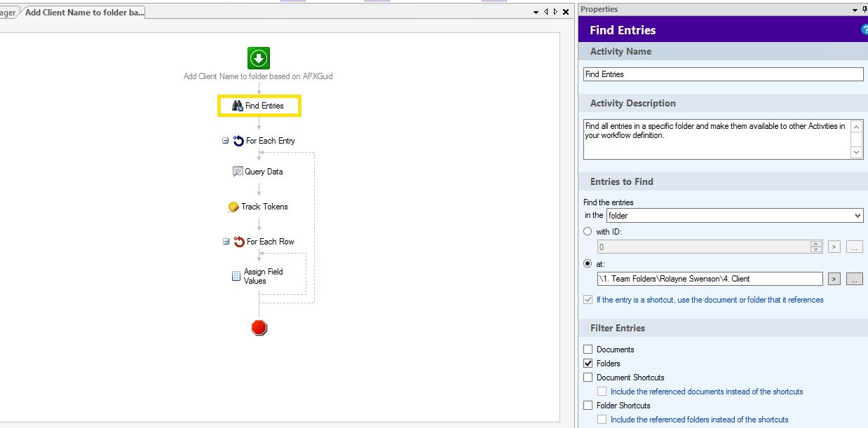The height and width of the screenshot is (428, 868).
Task: Click the browse button next to path field
Action: [x=853, y=279]
